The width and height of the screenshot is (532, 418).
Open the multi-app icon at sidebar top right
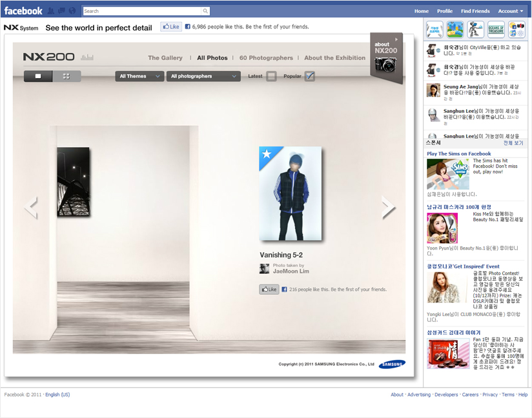tap(517, 29)
